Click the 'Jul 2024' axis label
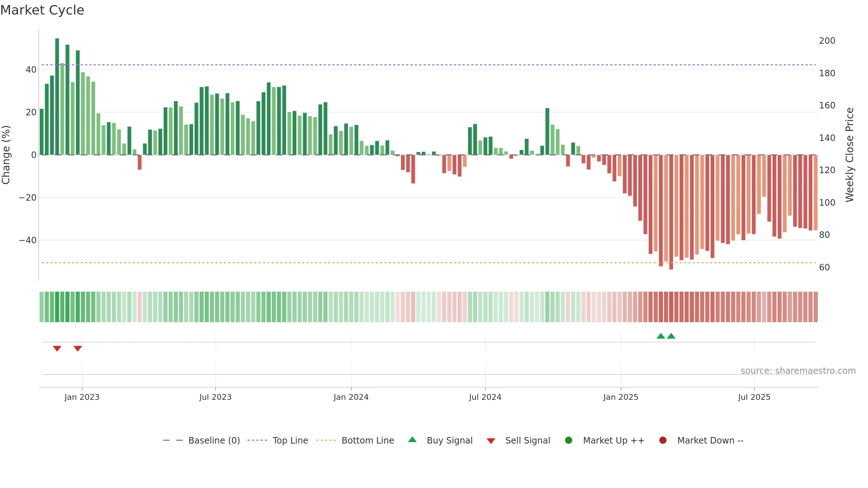The height and width of the screenshot is (488, 868). (485, 397)
